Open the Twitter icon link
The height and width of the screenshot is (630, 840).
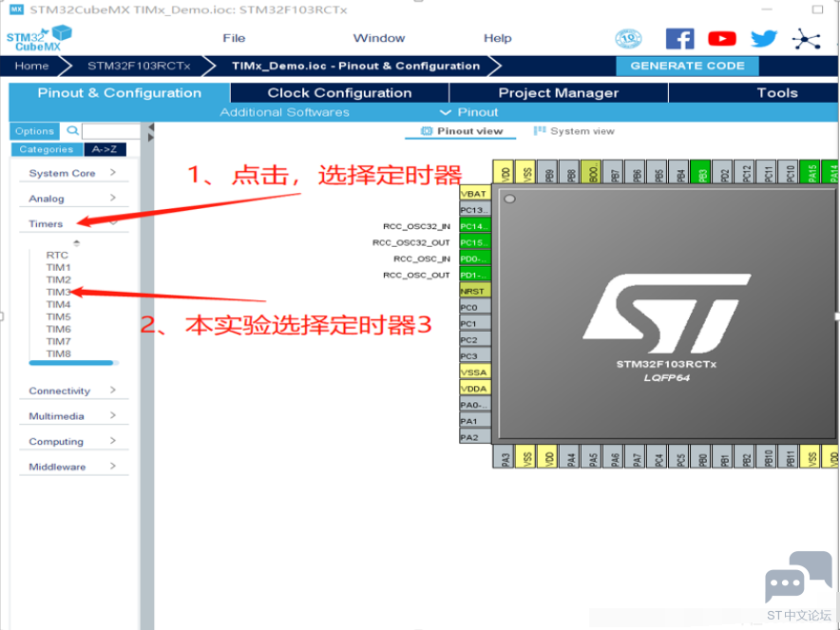point(763,39)
